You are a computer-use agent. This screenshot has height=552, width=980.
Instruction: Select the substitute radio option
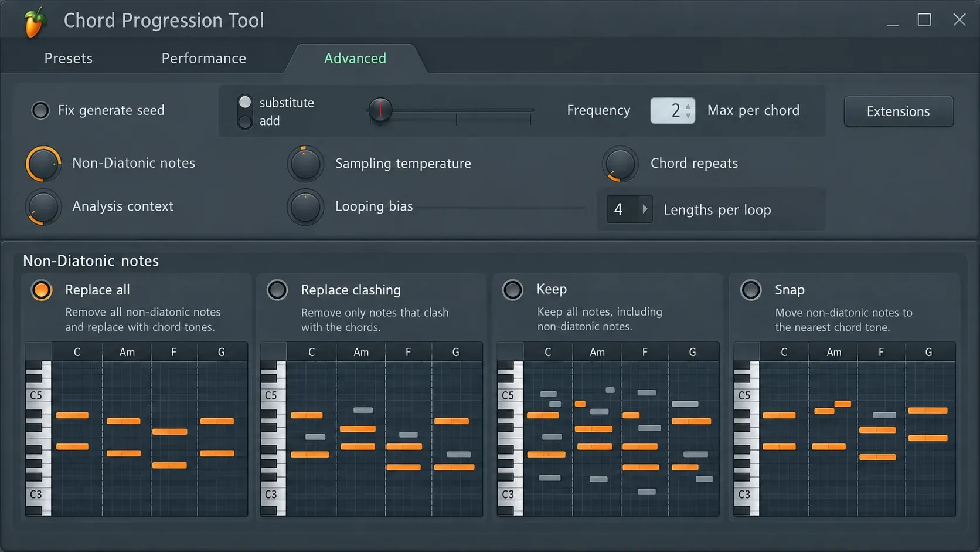[x=245, y=102]
